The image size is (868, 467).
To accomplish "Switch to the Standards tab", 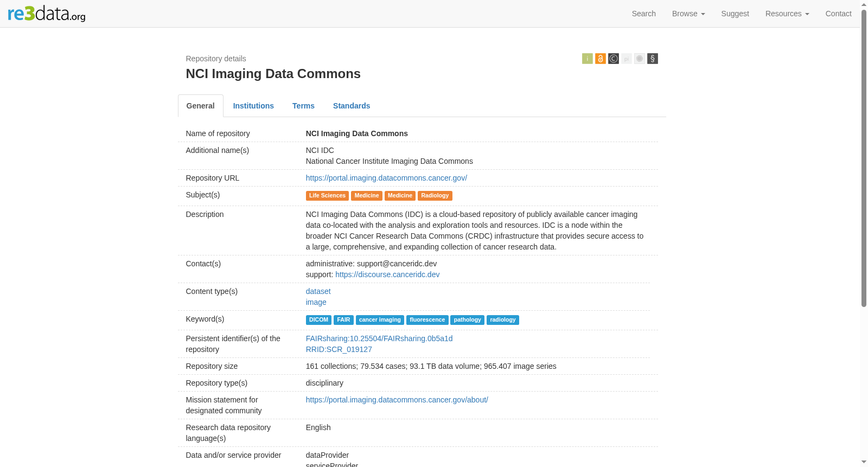I will pyautogui.click(x=352, y=106).
